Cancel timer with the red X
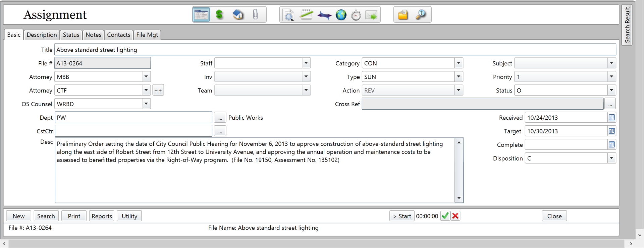 tap(455, 216)
